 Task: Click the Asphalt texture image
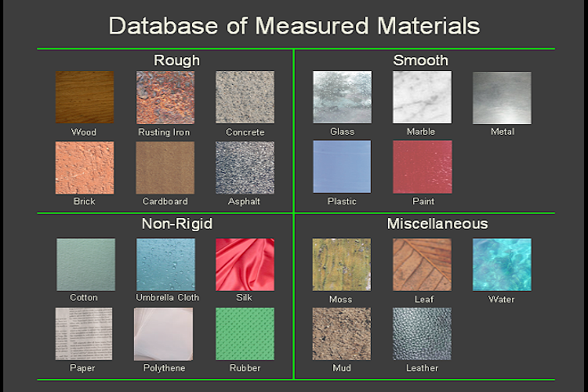(x=244, y=167)
